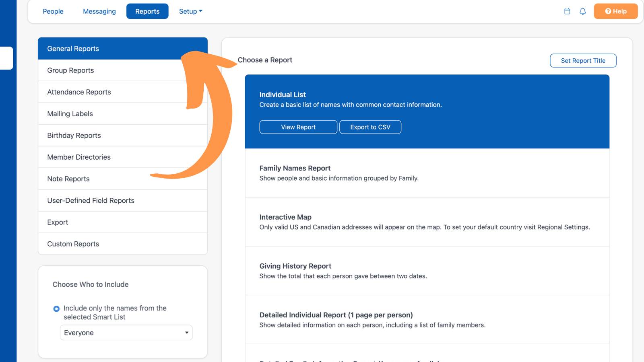Select the Individual List report card
The height and width of the screenshot is (362, 644).
[427, 111]
